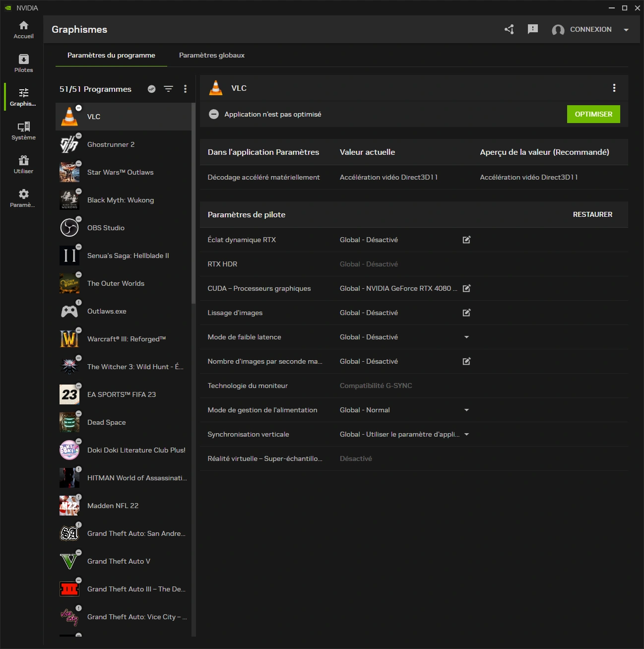Select the Ghostrunner 2 program icon
This screenshot has height=649, width=644.
point(69,144)
